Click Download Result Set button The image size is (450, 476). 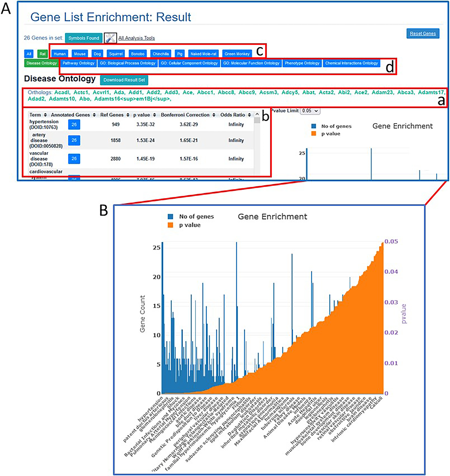coord(124,80)
